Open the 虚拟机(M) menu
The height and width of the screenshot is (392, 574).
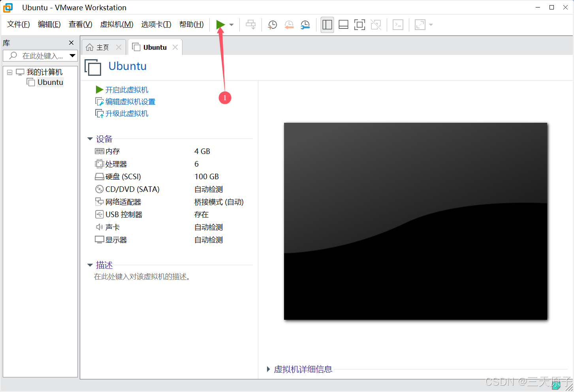[x=117, y=24]
